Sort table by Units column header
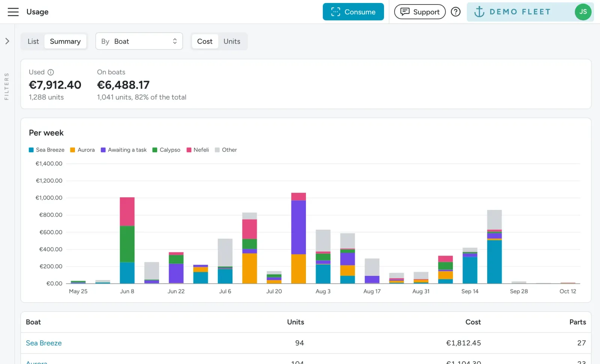This screenshot has width=600, height=364. (x=295, y=322)
